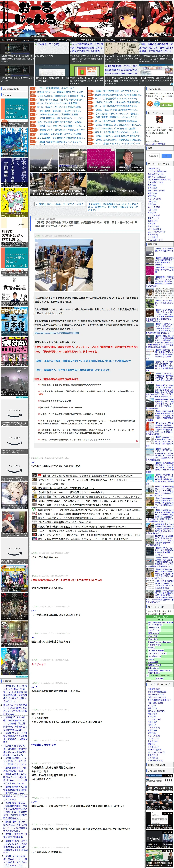
Task: Open talk.jp in the navigation bar
Action: [x=157, y=40]
